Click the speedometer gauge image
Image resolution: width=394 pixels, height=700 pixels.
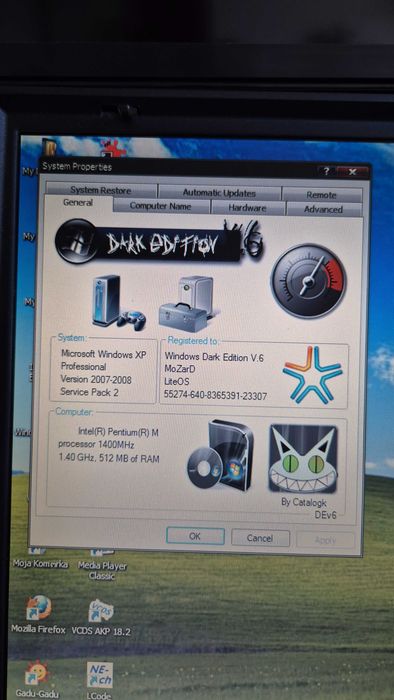click(x=308, y=281)
